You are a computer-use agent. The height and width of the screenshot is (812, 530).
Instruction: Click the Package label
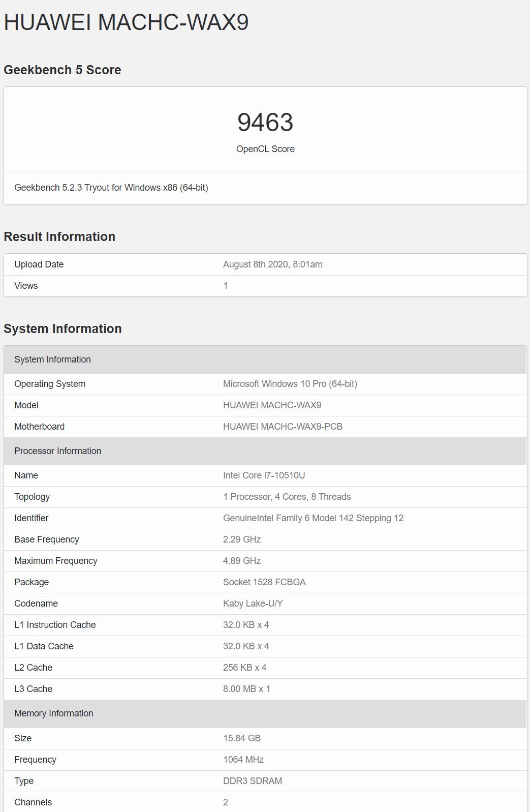[32, 582]
